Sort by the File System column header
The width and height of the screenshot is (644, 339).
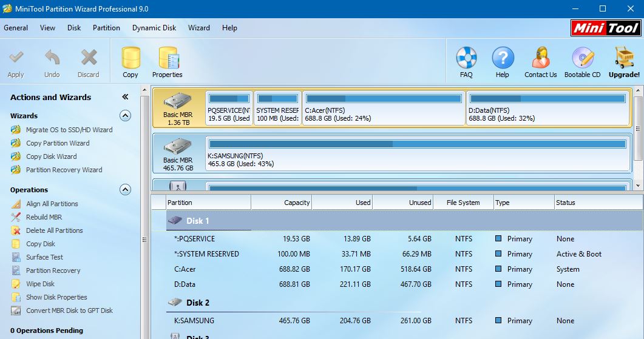(x=463, y=203)
